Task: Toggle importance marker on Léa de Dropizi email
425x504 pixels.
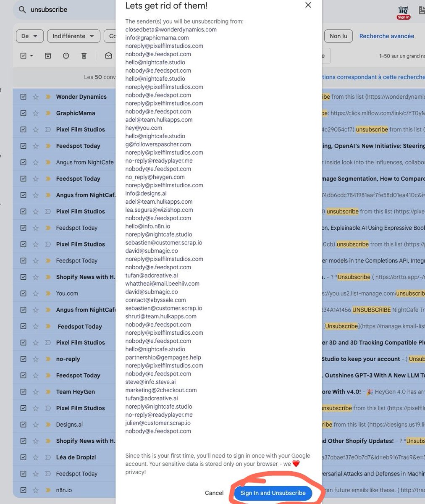Action: tap(48, 457)
